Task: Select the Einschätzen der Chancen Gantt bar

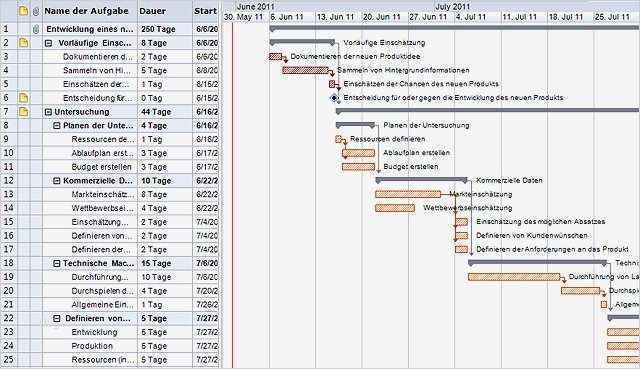Action: pos(332,84)
